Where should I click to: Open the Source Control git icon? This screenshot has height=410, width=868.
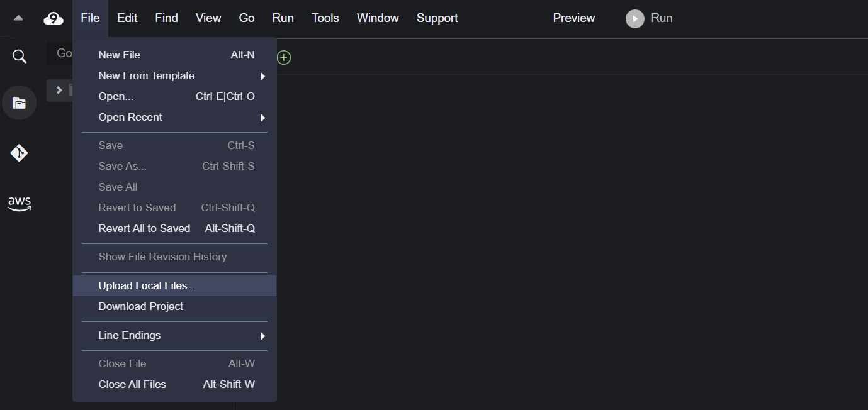(x=20, y=153)
